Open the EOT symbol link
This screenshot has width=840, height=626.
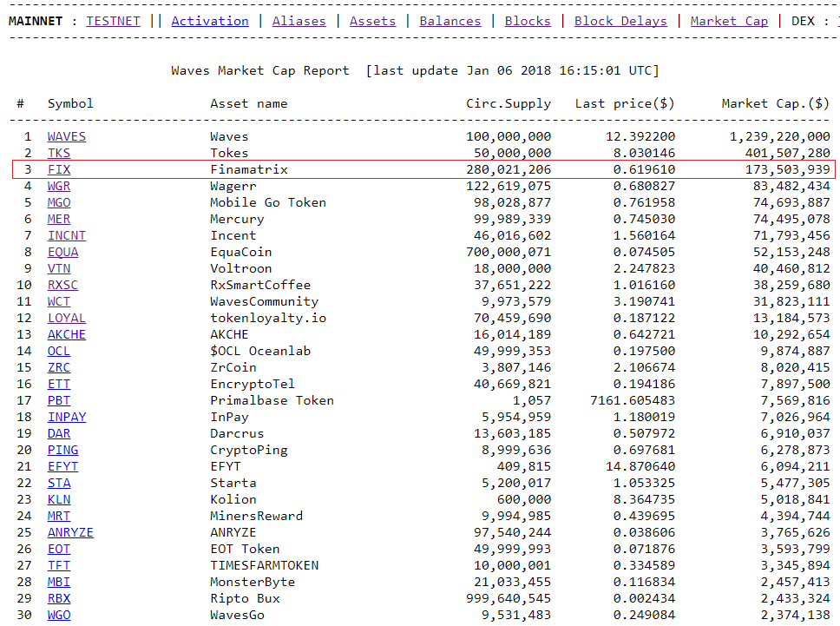pyautogui.click(x=59, y=550)
